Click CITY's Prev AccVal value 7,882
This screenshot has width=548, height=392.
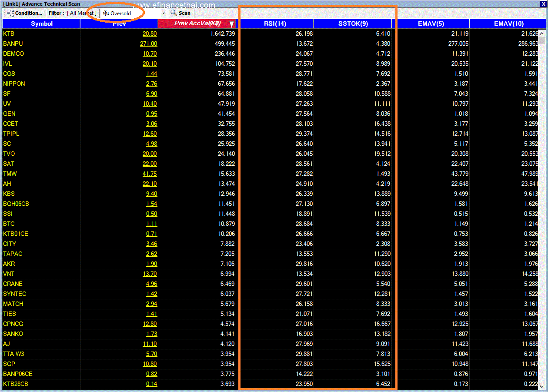tap(228, 244)
